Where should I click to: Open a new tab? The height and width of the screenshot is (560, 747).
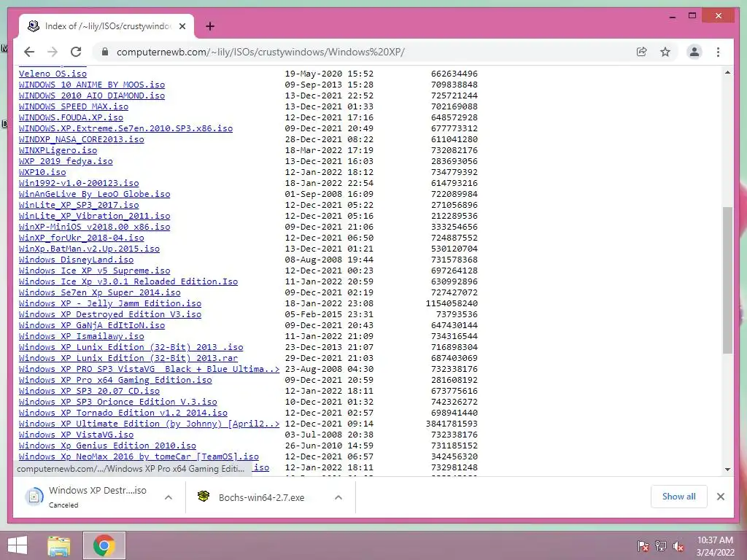[210, 26]
